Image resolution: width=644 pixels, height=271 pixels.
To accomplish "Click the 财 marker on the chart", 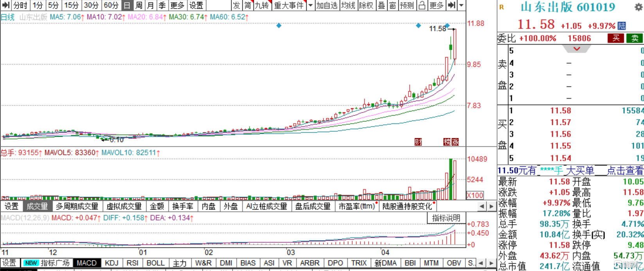I will (418, 142).
